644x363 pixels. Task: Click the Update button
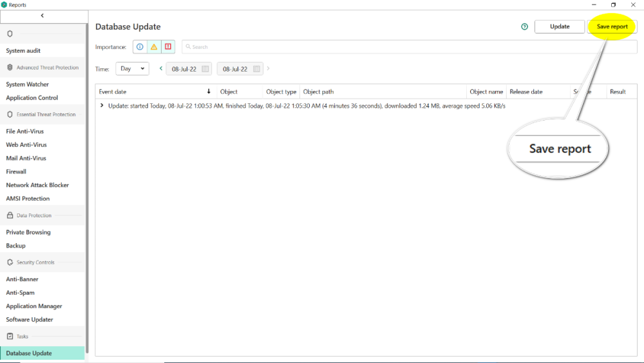pyautogui.click(x=560, y=26)
